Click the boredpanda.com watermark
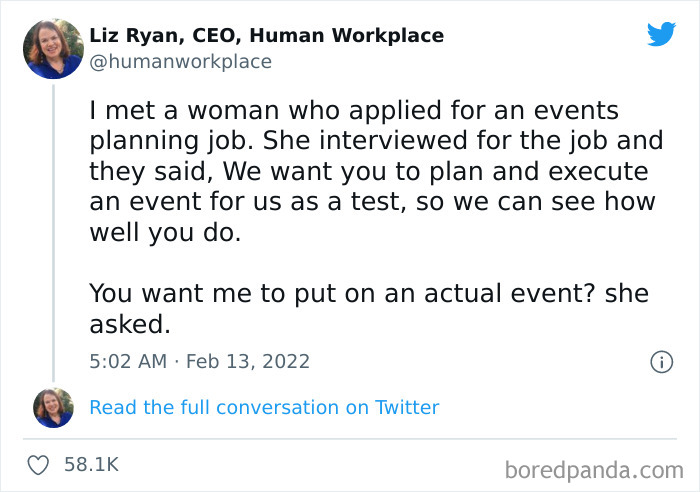700x492 pixels. point(594,468)
